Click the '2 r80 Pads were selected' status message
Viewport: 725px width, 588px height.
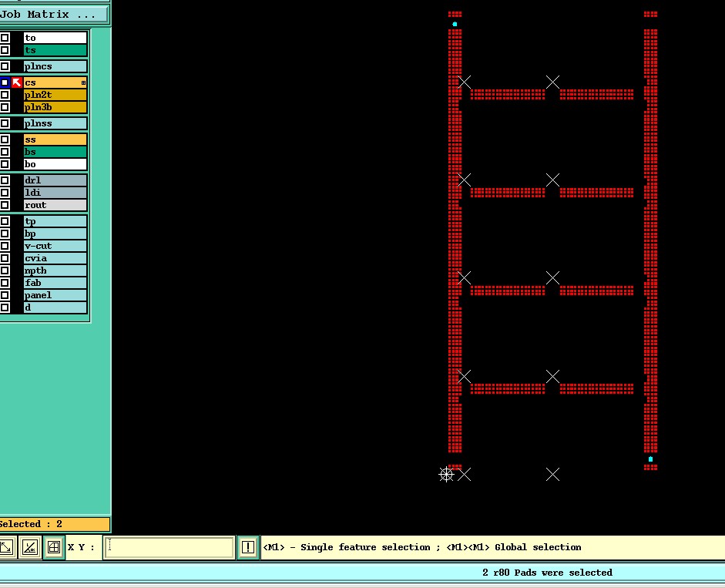coord(547,573)
